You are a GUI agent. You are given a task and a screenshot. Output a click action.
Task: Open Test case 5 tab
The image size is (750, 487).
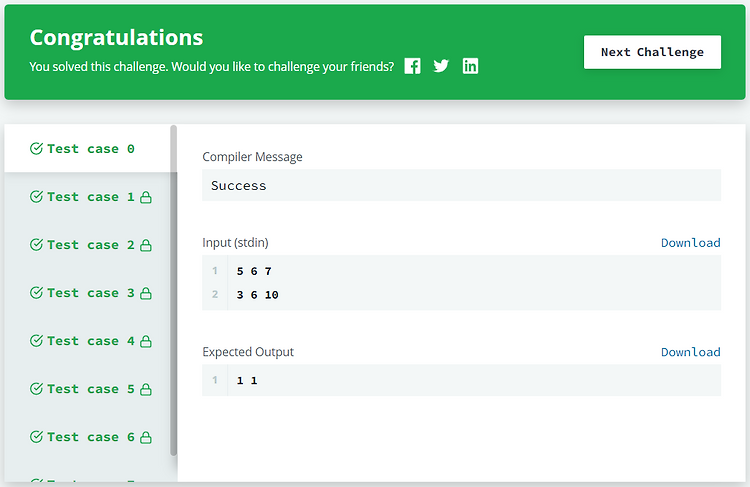coord(88,389)
